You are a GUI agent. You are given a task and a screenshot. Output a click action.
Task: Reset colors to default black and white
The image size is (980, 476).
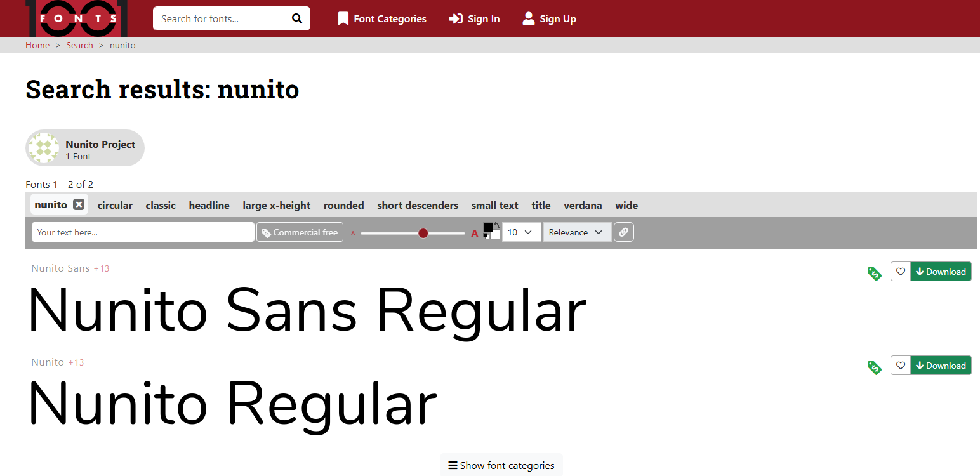486,235
